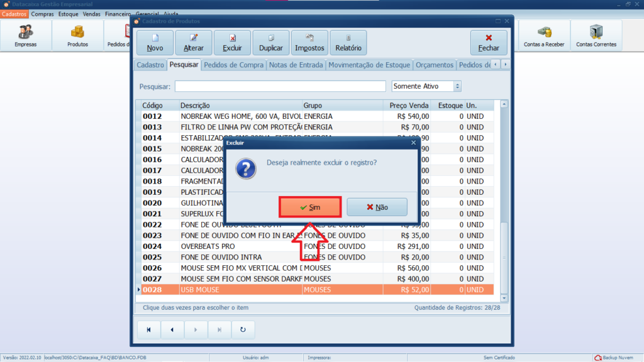The width and height of the screenshot is (644, 362).
Task: Click the Relatório report button
Action: [x=348, y=43]
